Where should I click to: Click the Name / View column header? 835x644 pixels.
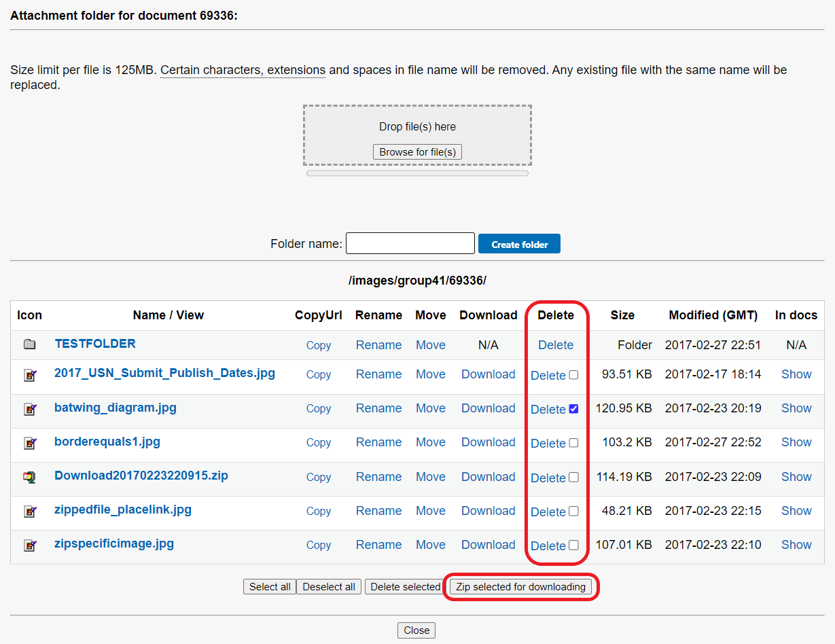pos(168,315)
